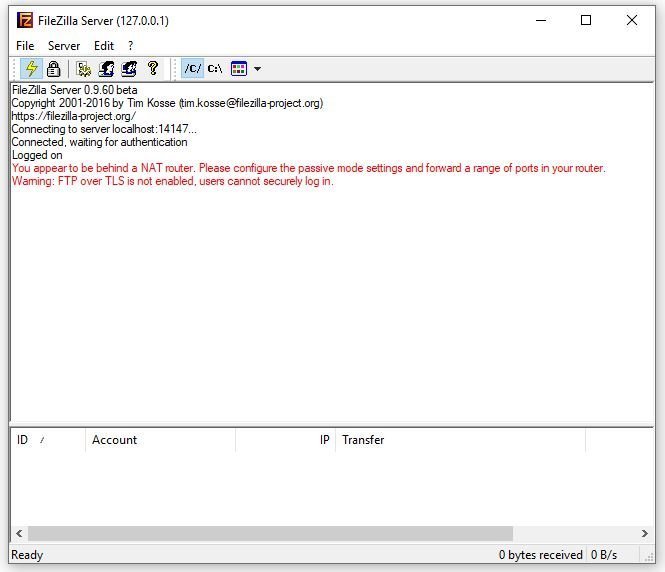Click the IP column header

coord(324,440)
